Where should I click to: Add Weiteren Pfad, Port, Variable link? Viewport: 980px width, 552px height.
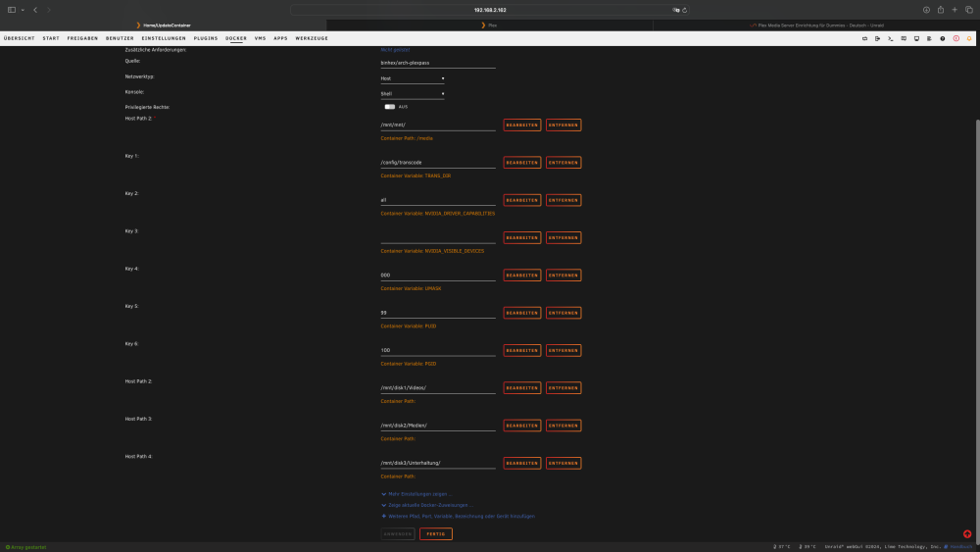tap(462, 517)
